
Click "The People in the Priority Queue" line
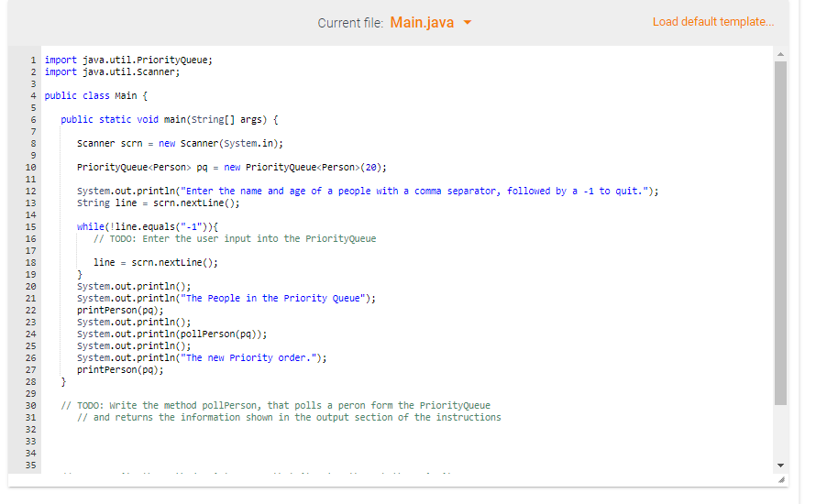(226, 299)
